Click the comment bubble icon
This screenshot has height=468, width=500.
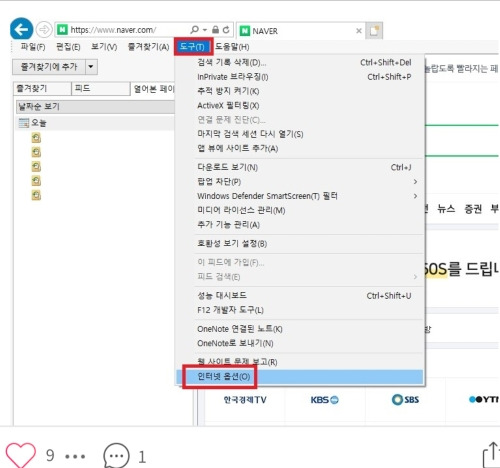click(116, 456)
